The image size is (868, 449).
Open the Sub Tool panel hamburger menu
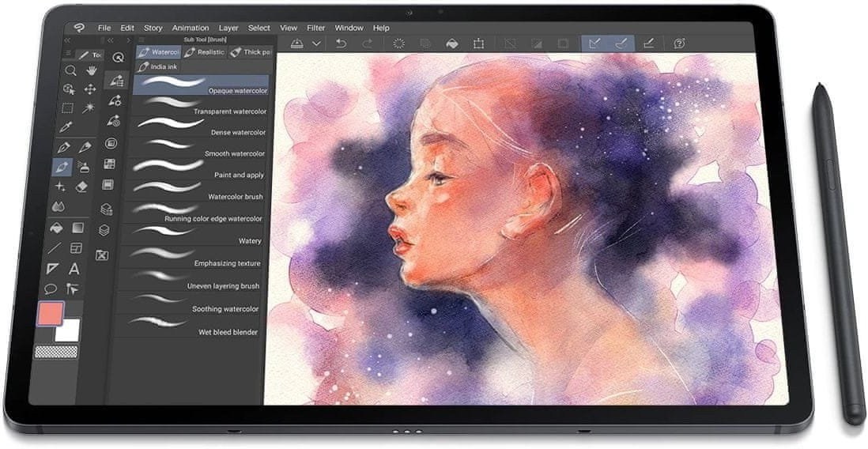pos(142,40)
